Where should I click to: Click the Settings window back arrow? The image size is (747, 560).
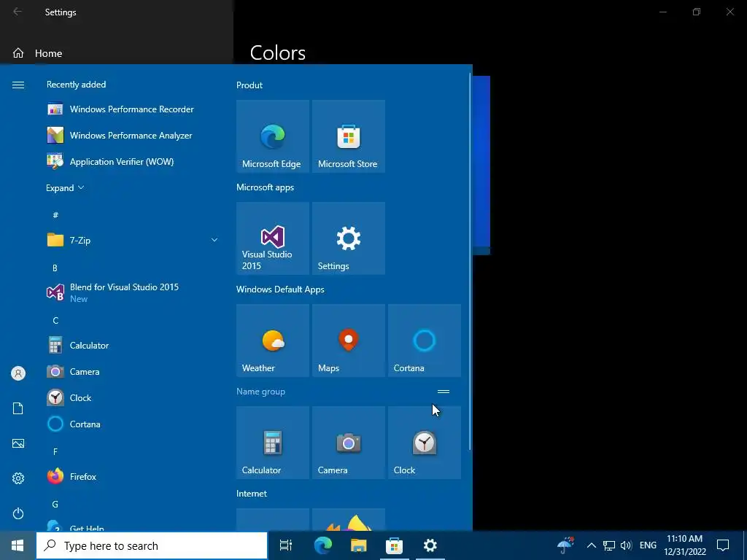coord(18,12)
